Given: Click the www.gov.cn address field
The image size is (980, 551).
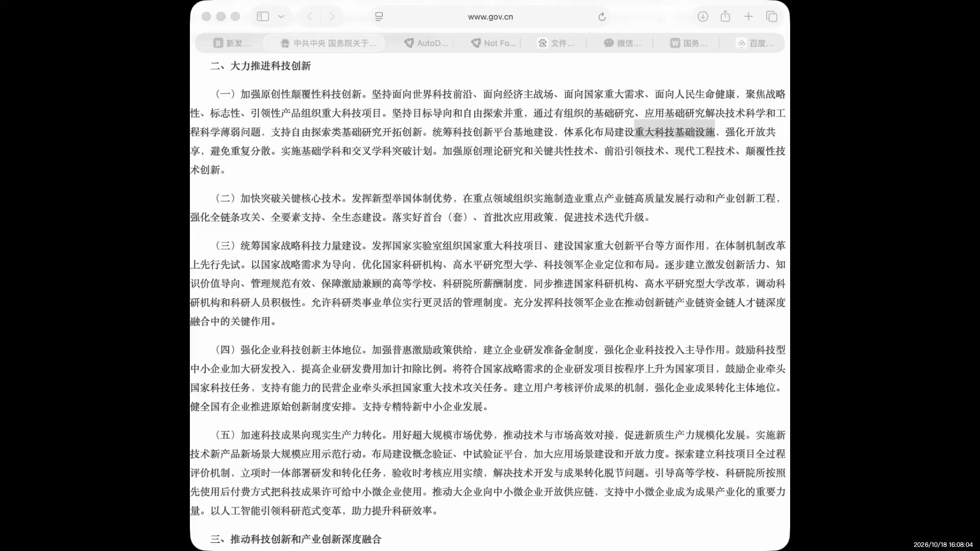Looking at the screenshot, I should coord(490,16).
